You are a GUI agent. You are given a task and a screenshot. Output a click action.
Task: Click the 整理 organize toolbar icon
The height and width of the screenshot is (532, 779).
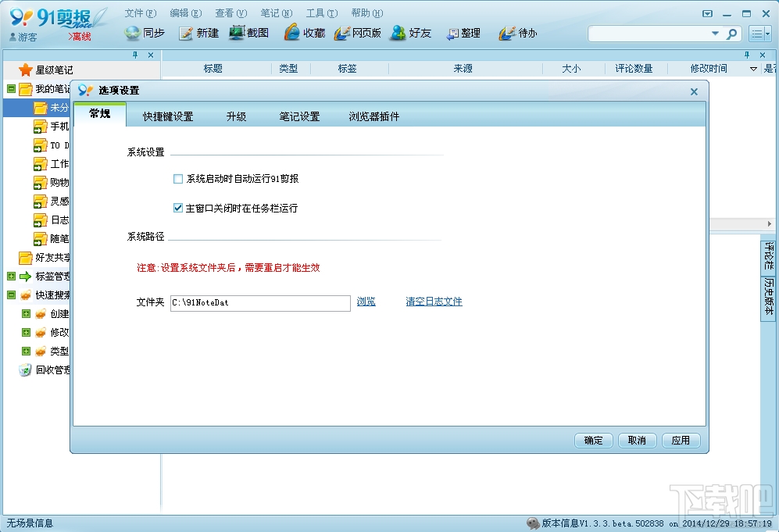[x=463, y=34]
